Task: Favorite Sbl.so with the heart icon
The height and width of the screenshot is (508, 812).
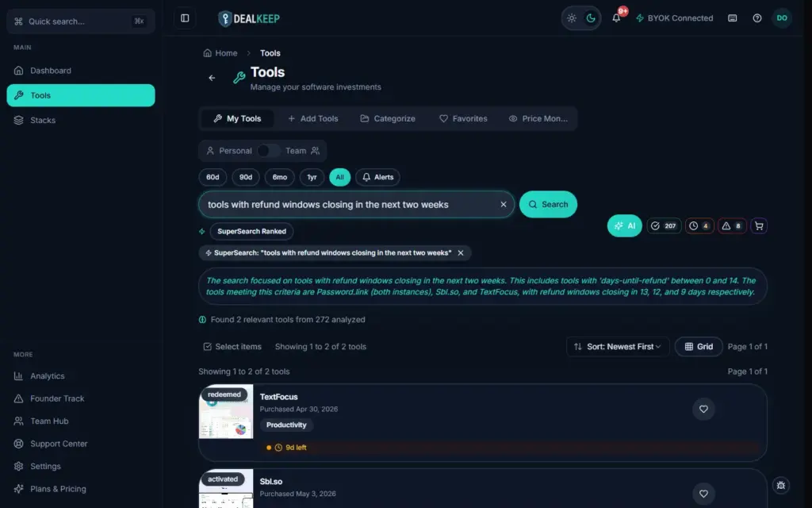Action: pos(703,494)
